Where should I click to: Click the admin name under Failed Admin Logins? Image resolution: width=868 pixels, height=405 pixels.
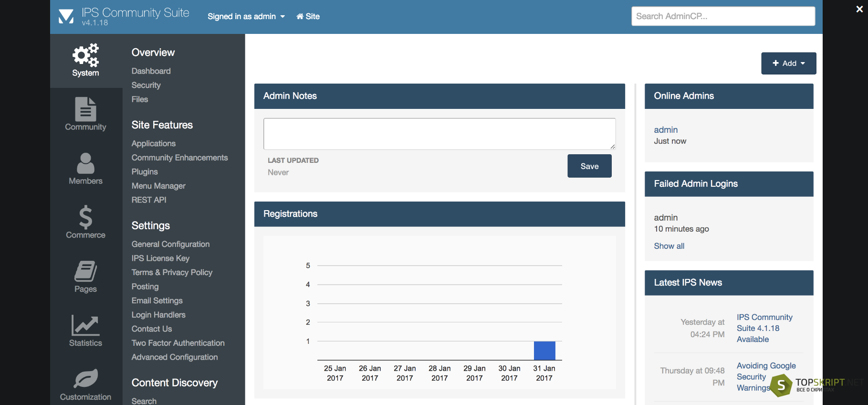pyautogui.click(x=666, y=218)
